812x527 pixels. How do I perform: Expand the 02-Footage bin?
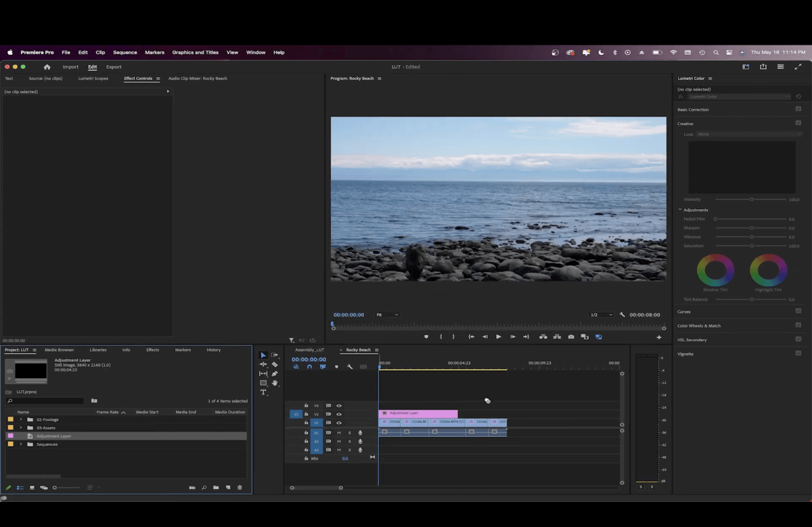point(21,419)
